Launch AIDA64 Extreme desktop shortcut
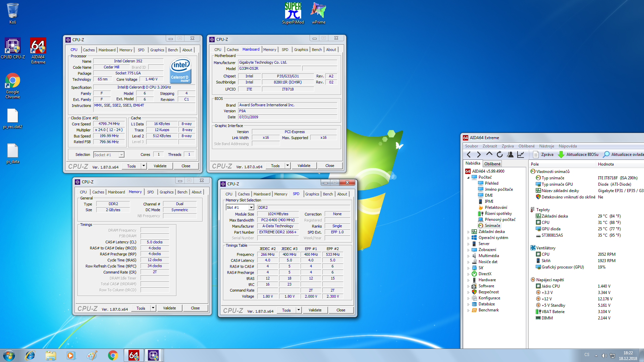Image resolution: width=644 pixels, height=362 pixels. click(38, 50)
